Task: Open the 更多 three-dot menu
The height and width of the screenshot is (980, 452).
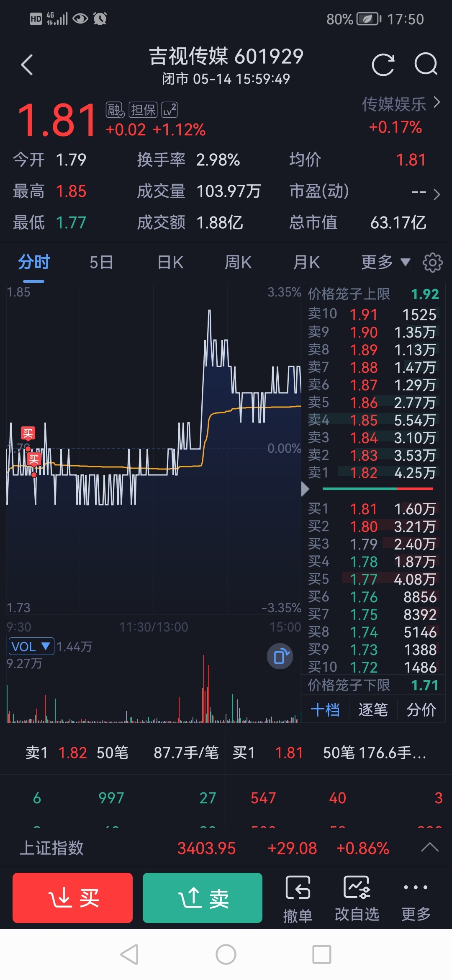Action: coord(416,898)
